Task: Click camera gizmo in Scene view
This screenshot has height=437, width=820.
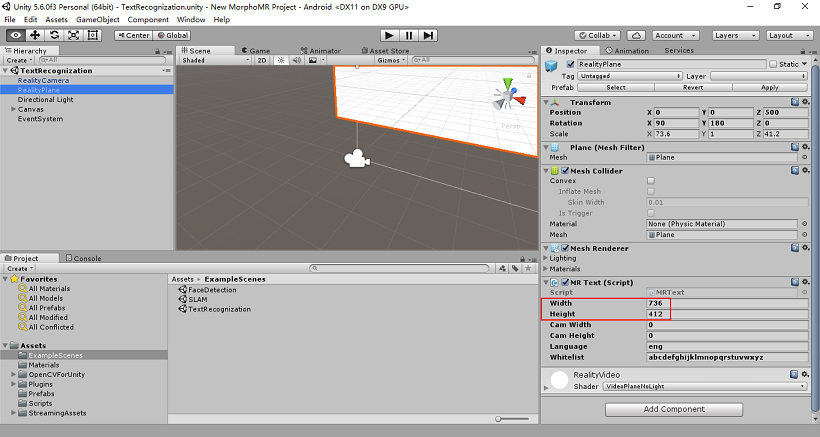Action: pyautogui.click(x=357, y=158)
